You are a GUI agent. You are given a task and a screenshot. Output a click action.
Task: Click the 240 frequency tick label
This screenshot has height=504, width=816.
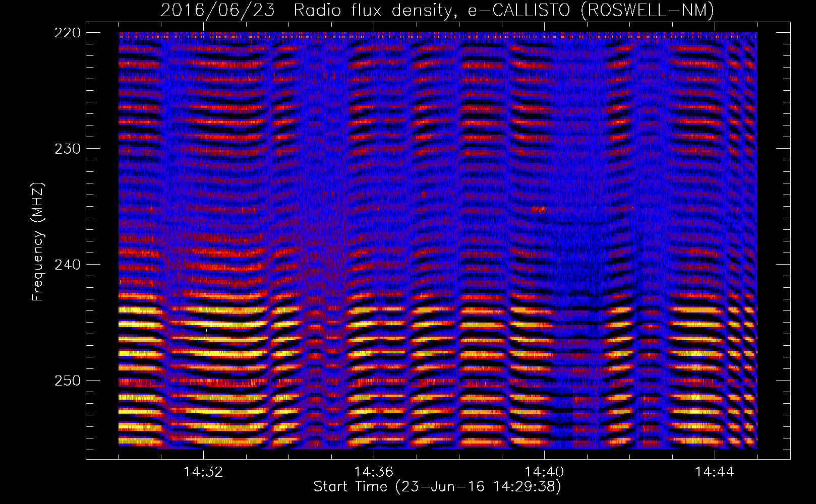point(67,265)
